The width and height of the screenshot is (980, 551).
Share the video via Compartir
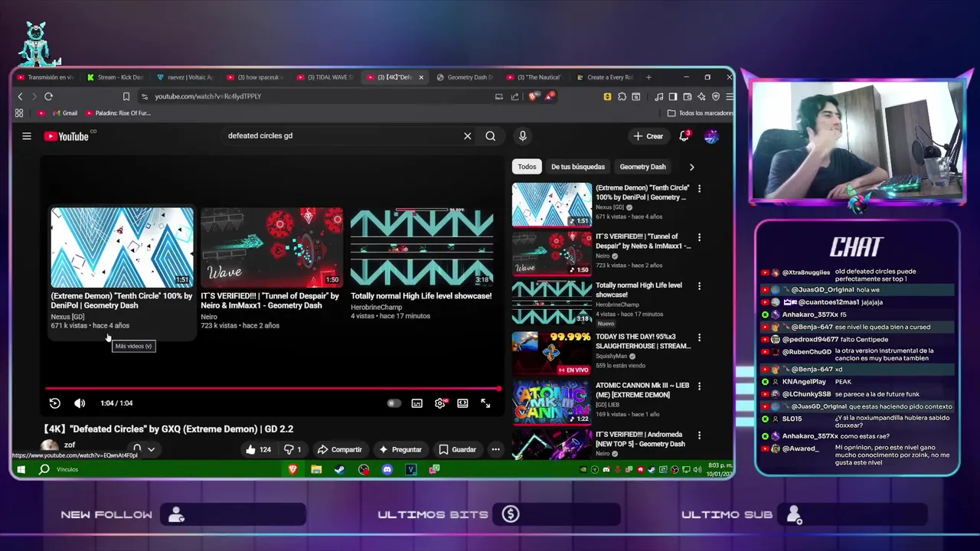coord(339,449)
